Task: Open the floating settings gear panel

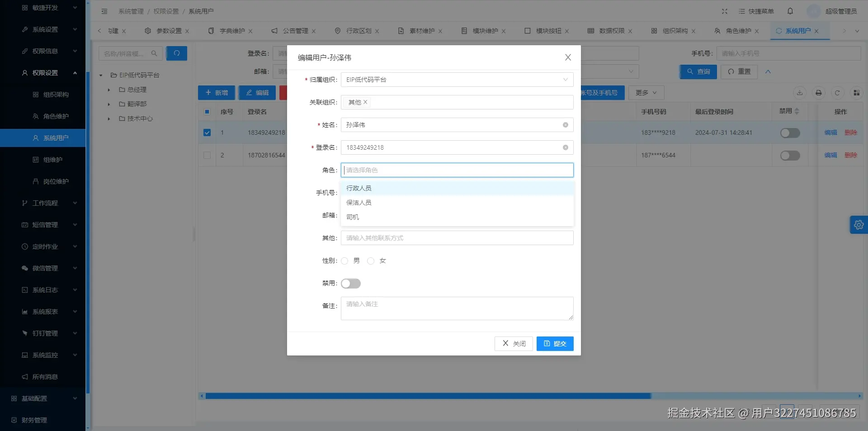Action: (x=859, y=225)
